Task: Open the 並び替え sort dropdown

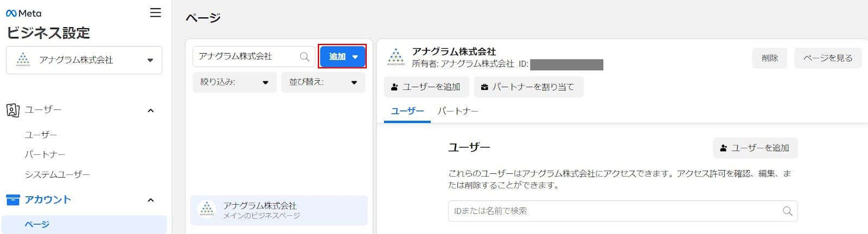Action: click(323, 82)
